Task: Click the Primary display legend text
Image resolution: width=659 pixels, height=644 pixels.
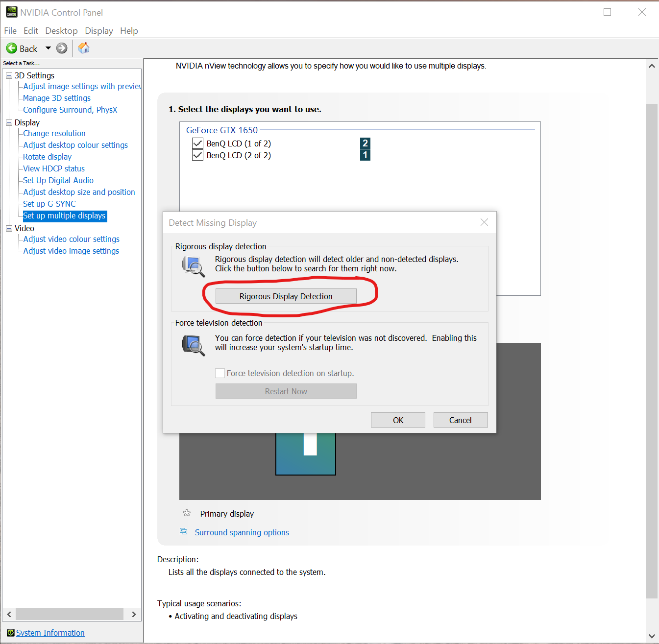Action: tap(227, 514)
